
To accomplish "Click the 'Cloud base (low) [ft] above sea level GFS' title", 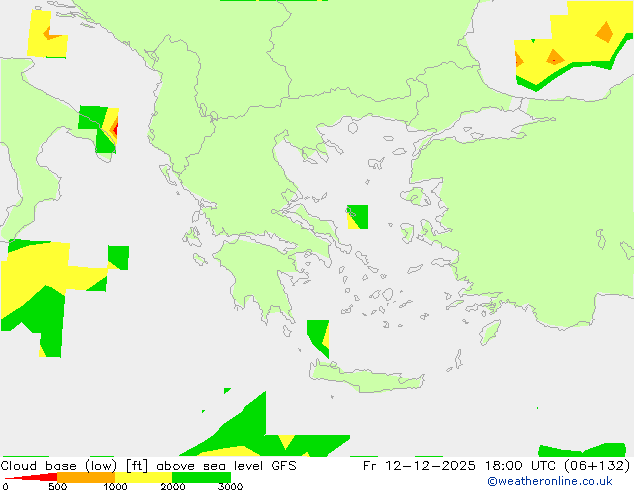I will pyautogui.click(x=148, y=466).
